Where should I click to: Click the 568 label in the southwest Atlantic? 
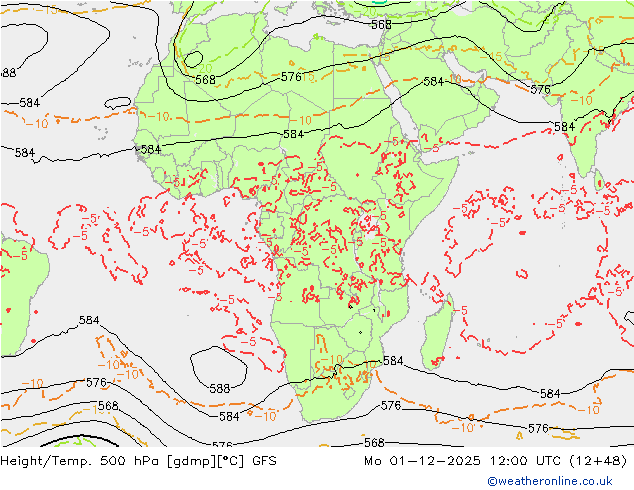pyautogui.click(x=108, y=406)
